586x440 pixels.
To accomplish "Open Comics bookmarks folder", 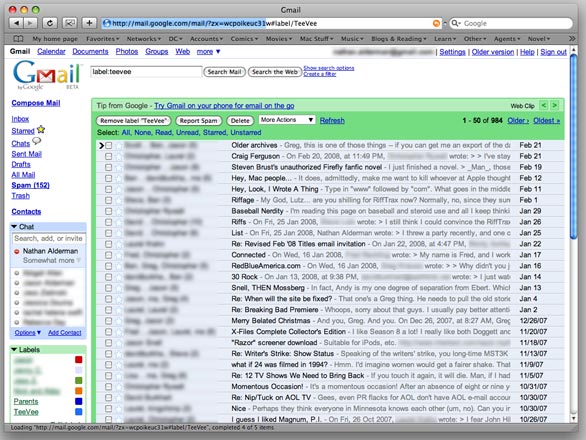I will 244,39.
